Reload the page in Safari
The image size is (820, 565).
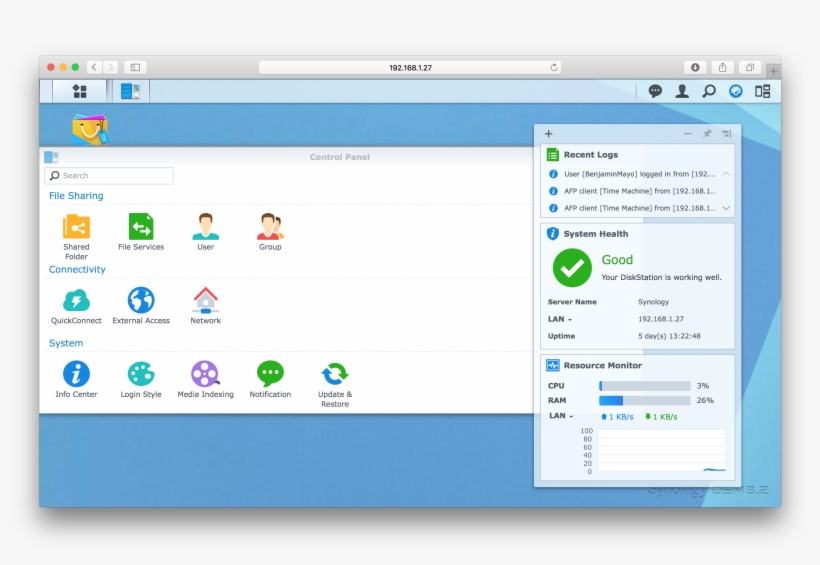(x=554, y=67)
